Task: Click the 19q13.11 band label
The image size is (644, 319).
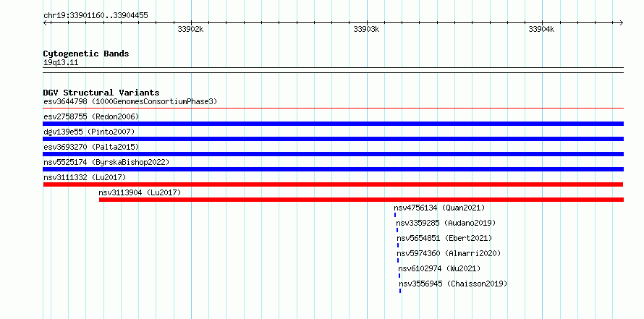Action: [61, 63]
